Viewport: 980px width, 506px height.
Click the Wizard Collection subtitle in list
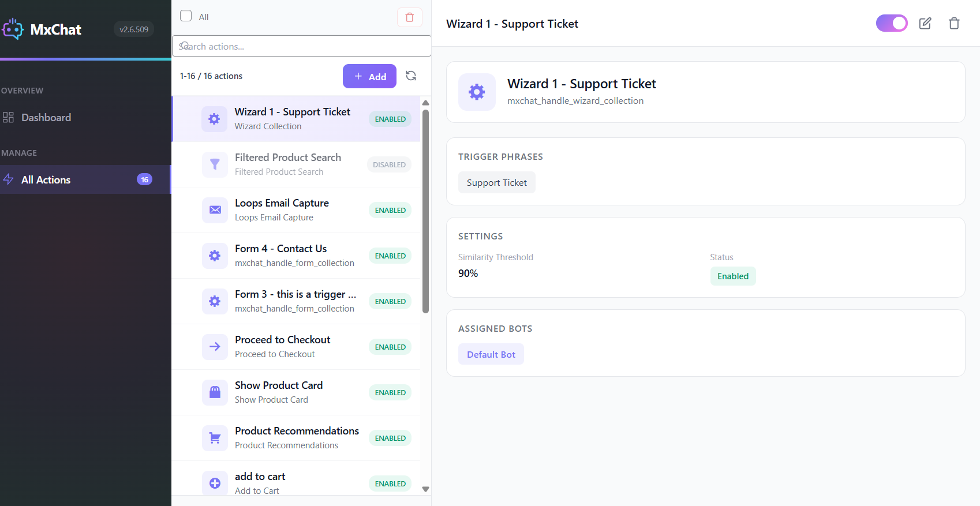point(268,126)
